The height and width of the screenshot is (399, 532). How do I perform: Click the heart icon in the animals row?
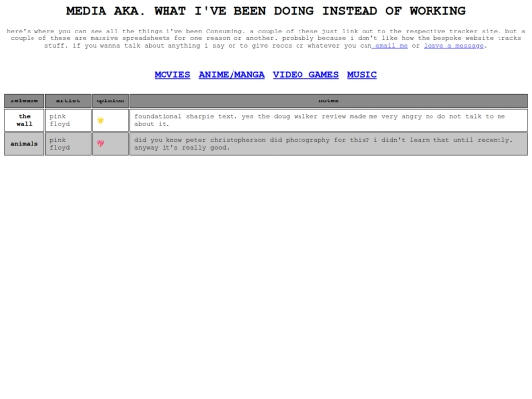point(100,144)
